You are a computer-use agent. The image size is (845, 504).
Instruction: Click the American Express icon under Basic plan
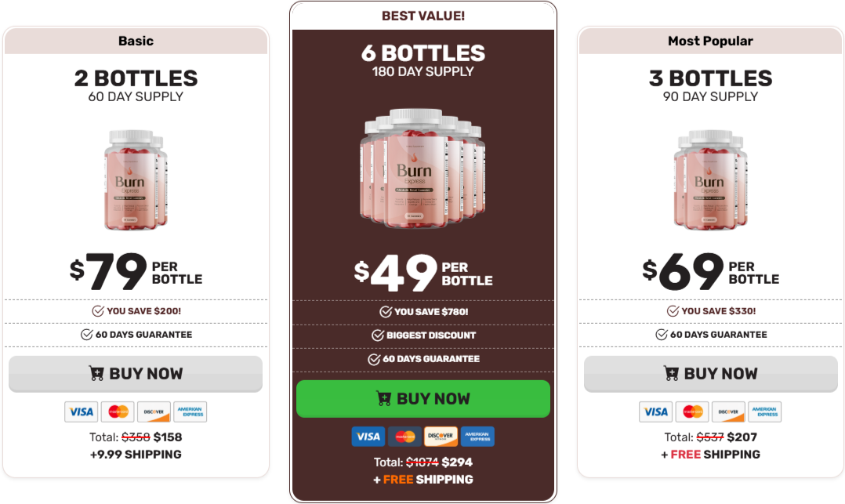point(190,412)
